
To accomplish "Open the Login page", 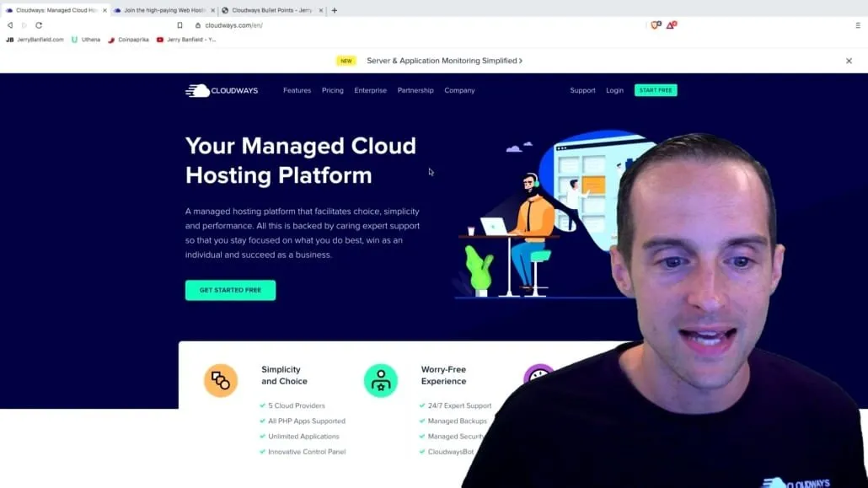I will coord(614,90).
